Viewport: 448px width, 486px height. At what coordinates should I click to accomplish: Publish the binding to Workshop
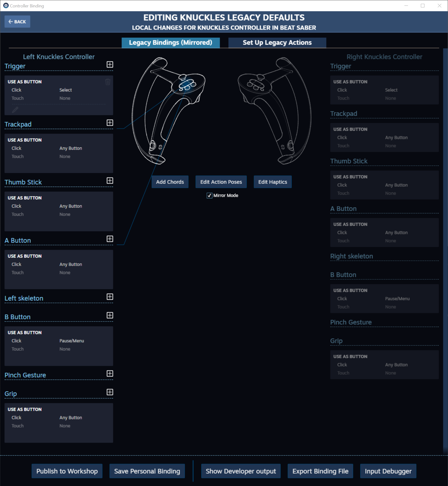(x=67, y=471)
